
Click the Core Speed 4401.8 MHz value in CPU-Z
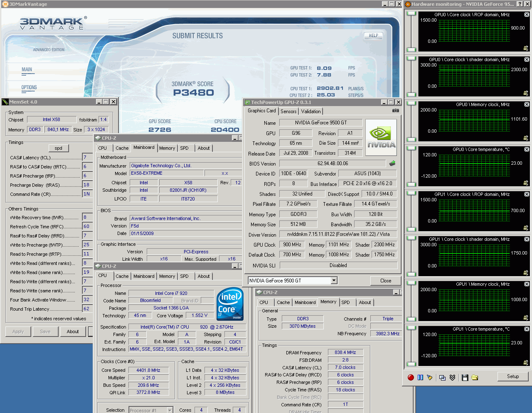pyautogui.click(x=148, y=370)
